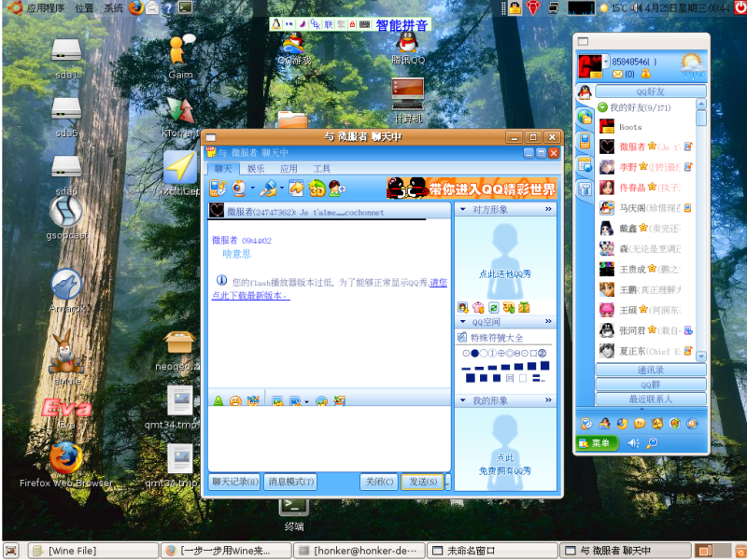Open the webcam video chat tool
This screenshot has width=747, height=560.
(x=239, y=189)
